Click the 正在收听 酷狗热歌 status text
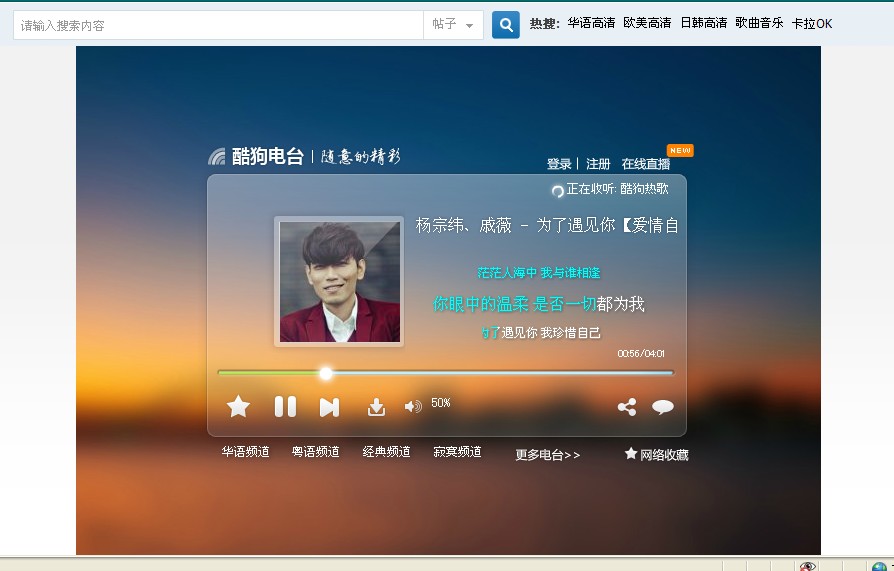Screen dimensions: 894x571 [x=617, y=189]
